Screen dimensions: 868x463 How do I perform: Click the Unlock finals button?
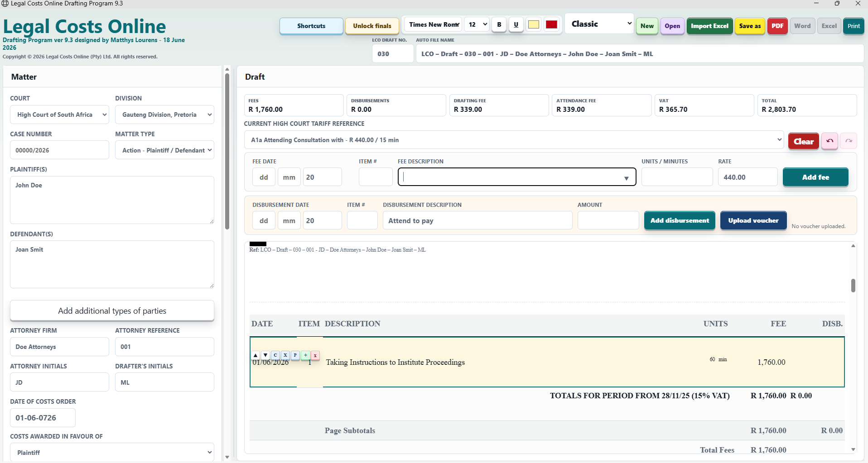tap(372, 26)
